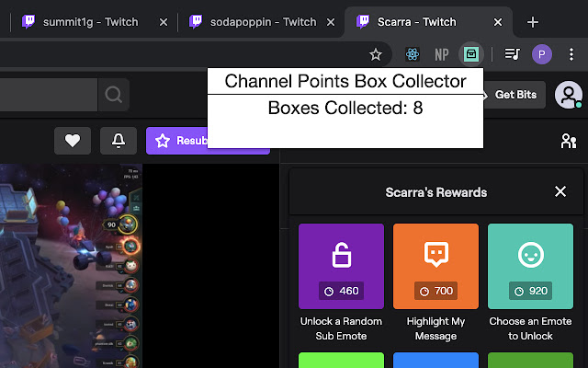Click the 700 points cost badge
Image resolution: width=588 pixels, height=368 pixels.
pos(435,291)
